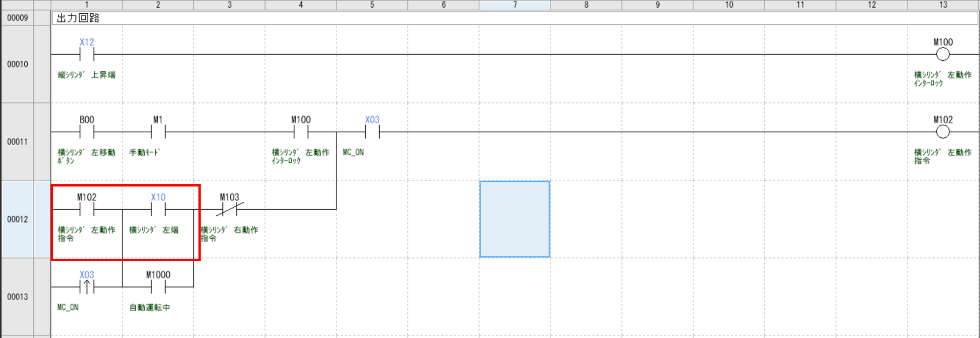Click the M102 self-hold contact in row 00012
This screenshot has width=980, height=338.
(87, 209)
